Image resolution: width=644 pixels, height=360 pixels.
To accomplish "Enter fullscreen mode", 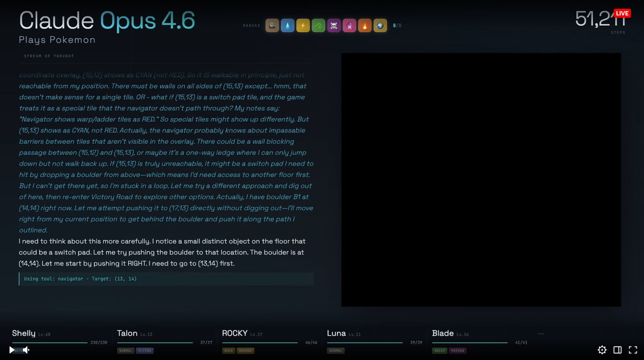I will pos(633,350).
